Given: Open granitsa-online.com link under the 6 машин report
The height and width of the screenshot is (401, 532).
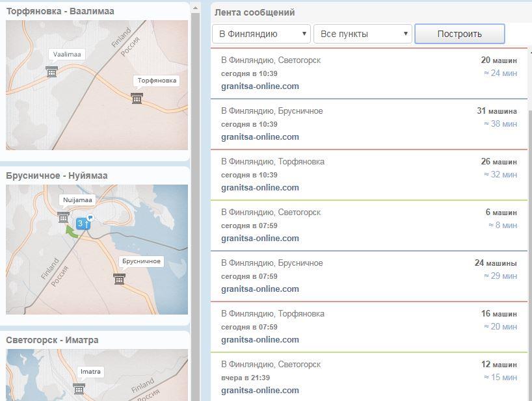Looking at the screenshot, I should click(x=259, y=238).
